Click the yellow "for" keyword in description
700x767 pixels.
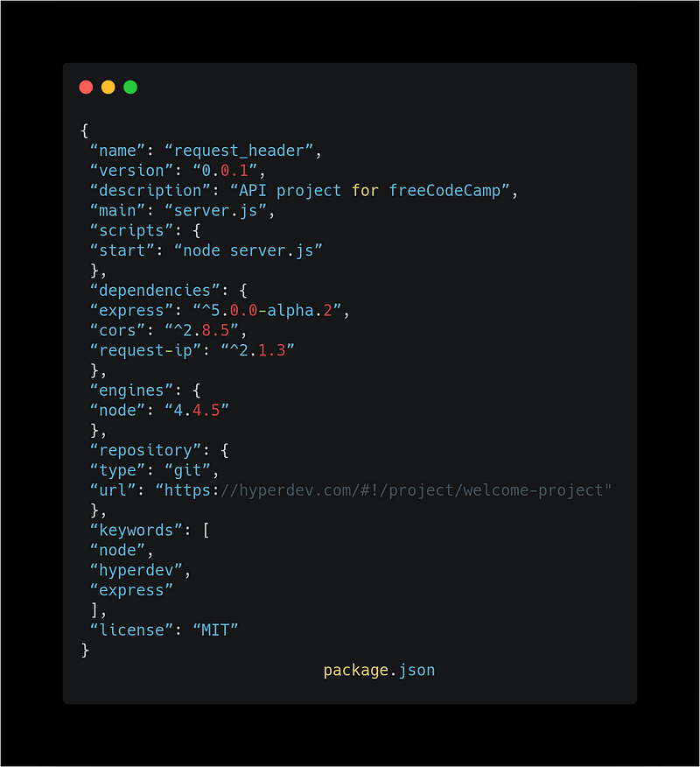click(x=365, y=190)
